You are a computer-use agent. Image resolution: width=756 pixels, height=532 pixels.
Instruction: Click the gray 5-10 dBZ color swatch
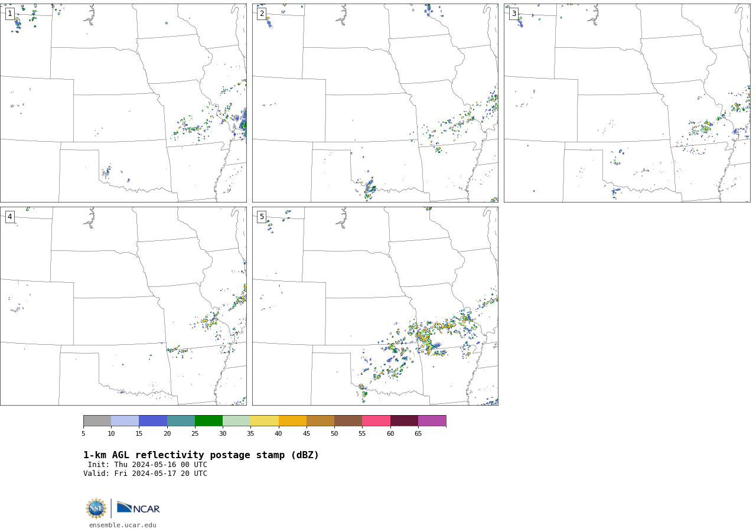[x=97, y=420]
